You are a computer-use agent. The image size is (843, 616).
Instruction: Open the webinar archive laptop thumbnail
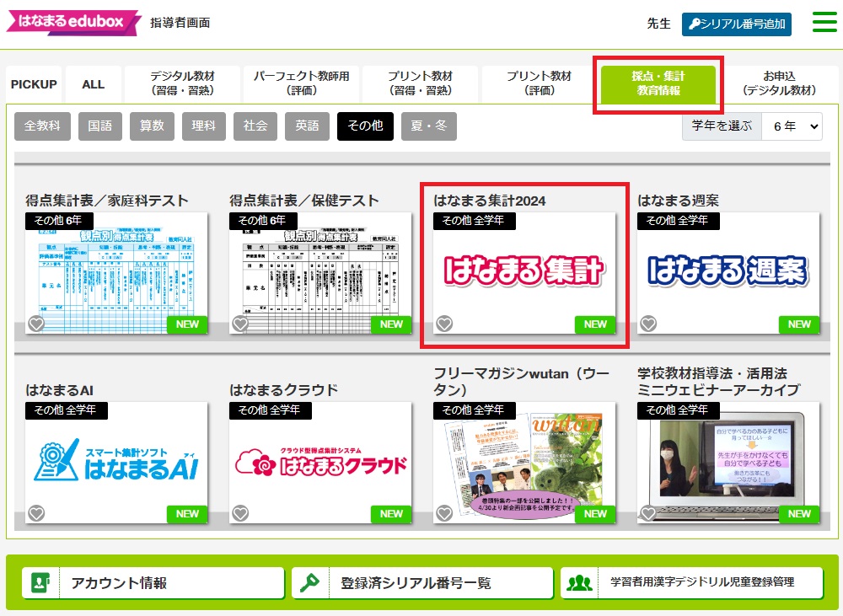[x=728, y=463]
